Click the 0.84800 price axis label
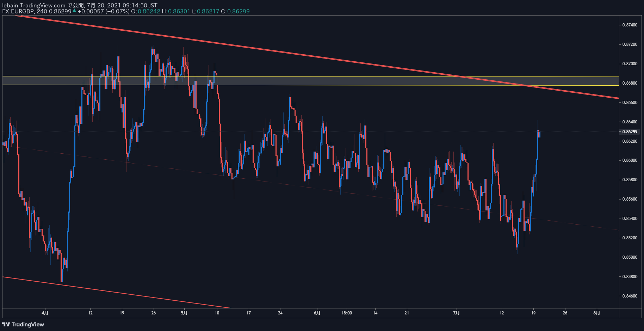The height and width of the screenshot is (331, 644). click(630, 277)
